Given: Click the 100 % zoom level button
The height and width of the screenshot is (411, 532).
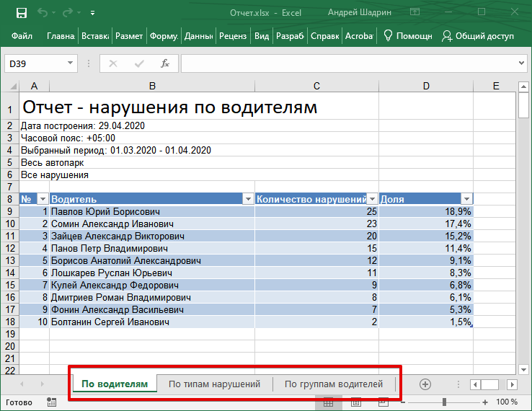Looking at the screenshot, I should [x=507, y=402].
